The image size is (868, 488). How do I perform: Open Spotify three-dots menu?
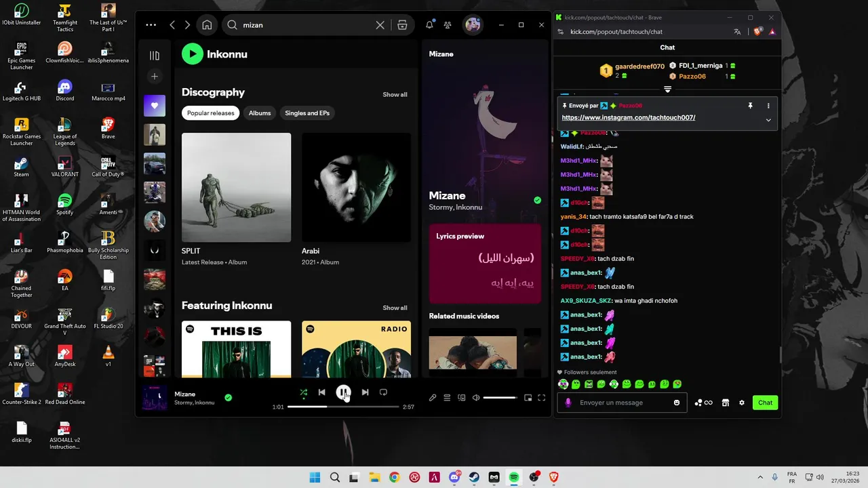click(151, 25)
